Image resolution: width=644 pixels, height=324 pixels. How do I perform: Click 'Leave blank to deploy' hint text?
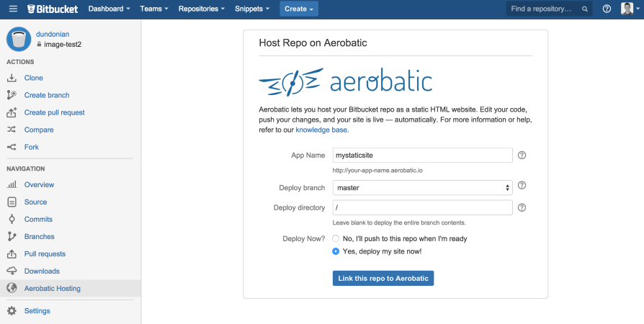coord(399,222)
